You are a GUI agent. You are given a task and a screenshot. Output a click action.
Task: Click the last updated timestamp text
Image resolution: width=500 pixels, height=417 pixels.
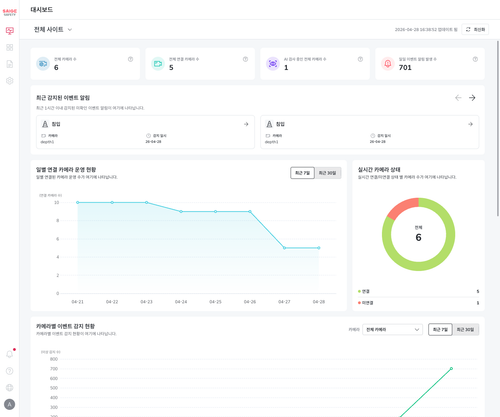click(426, 30)
